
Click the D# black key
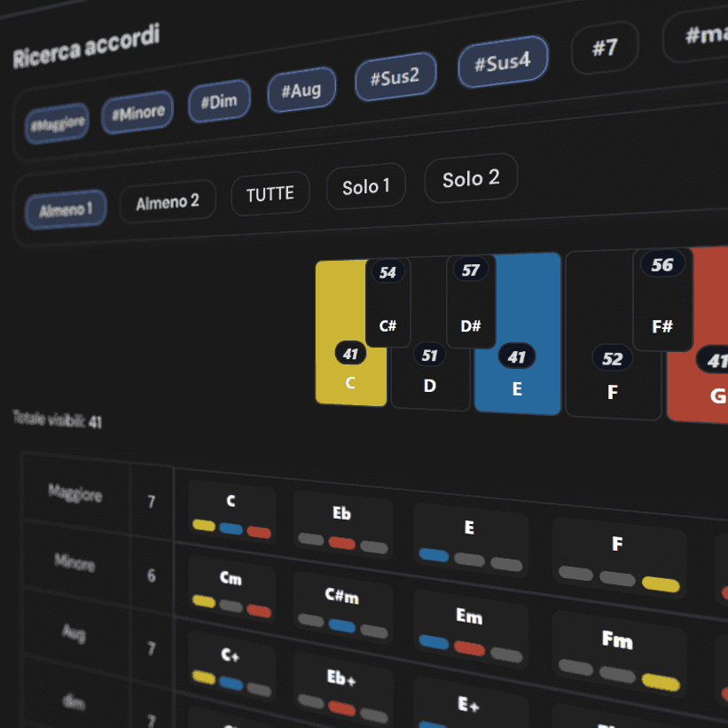pos(471,303)
